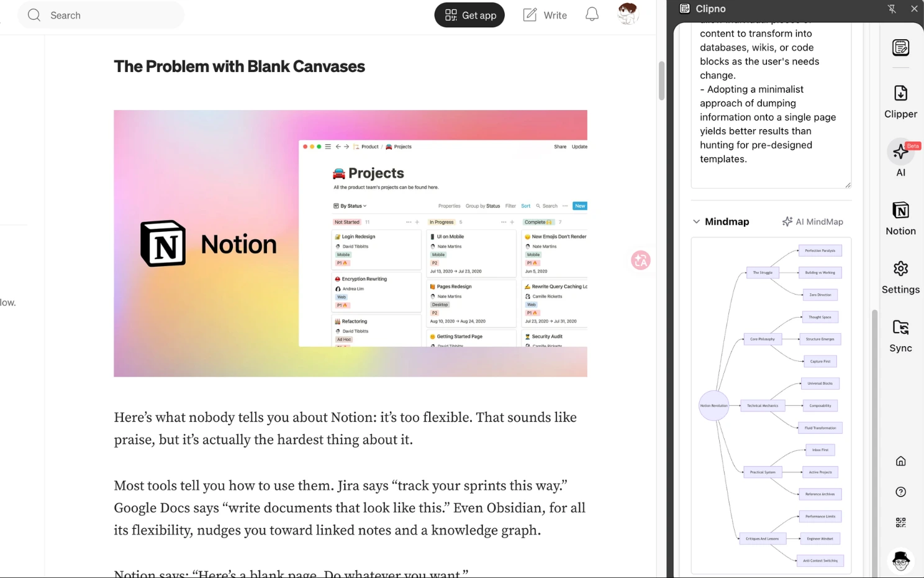The width and height of the screenshot is (924, 578).
Task: Close the Clipno panel
Action: point(914,9)
